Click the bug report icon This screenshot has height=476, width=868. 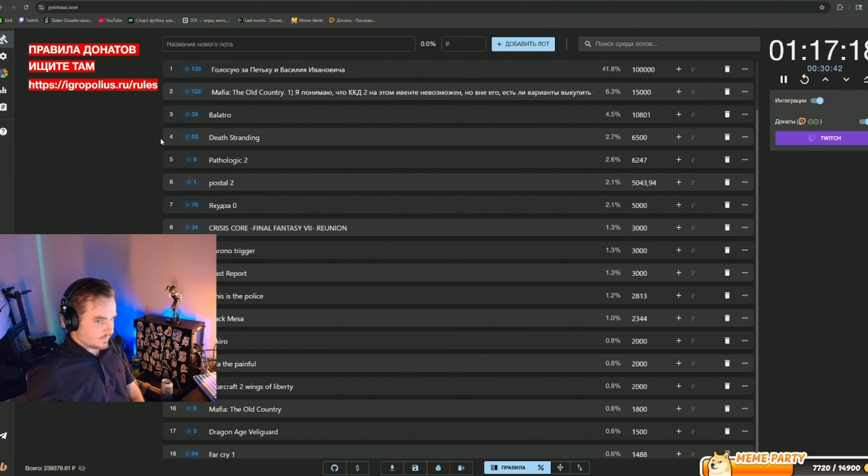point(438,468)
